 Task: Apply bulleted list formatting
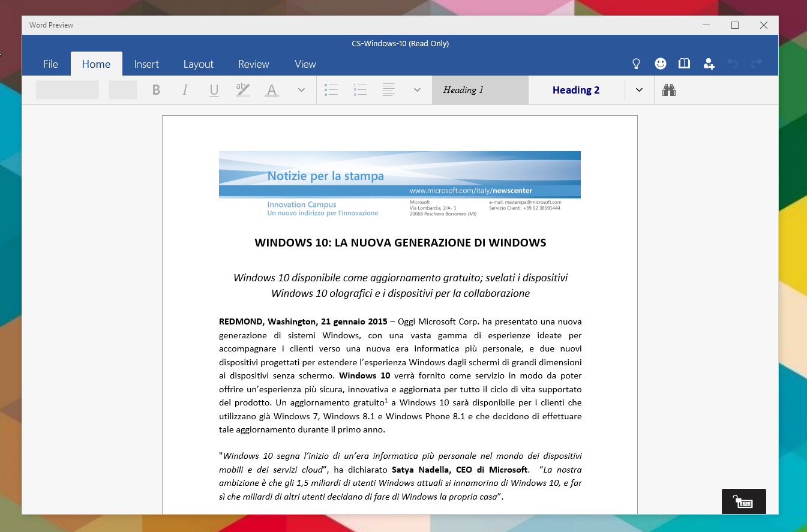click(x=331, y=90)
